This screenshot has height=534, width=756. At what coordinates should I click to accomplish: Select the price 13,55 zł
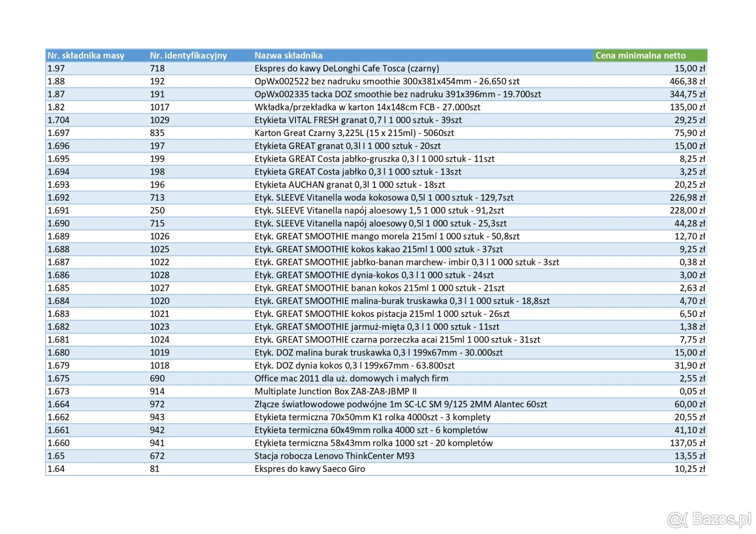click(690, 456)
